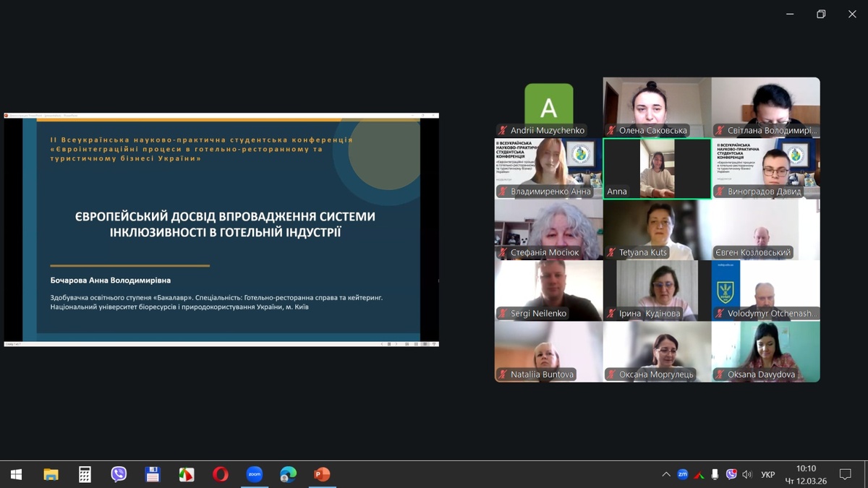Expand the hidden system tray icons chevron
Image resolution: width=868 pixels, height=488 pixels.
click(665, 474)
